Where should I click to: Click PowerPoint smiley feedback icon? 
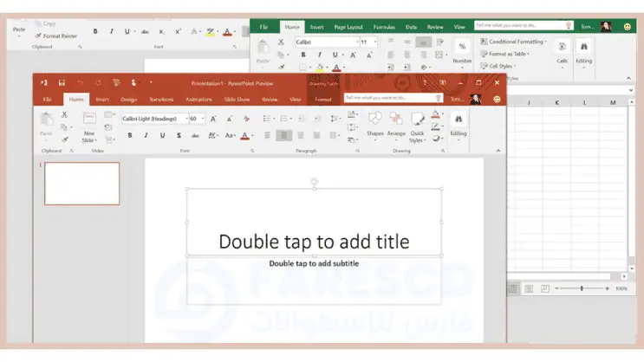tap(497, 100)
